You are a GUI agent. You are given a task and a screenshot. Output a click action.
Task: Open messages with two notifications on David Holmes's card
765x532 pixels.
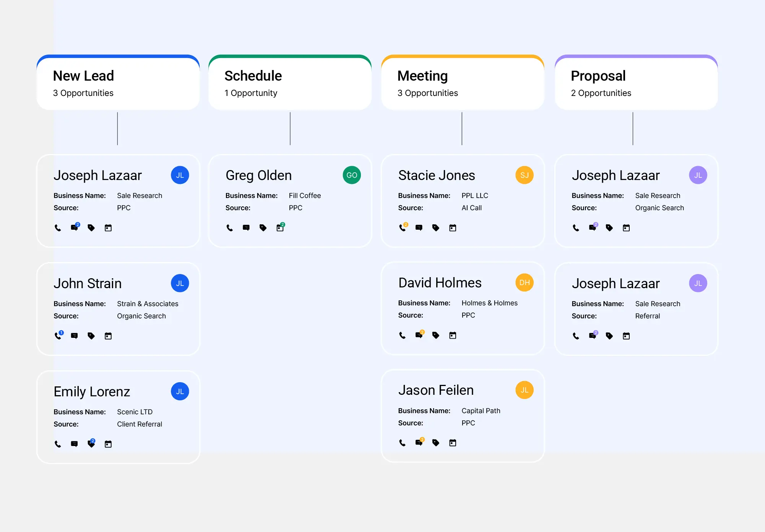tap(419, 336)
